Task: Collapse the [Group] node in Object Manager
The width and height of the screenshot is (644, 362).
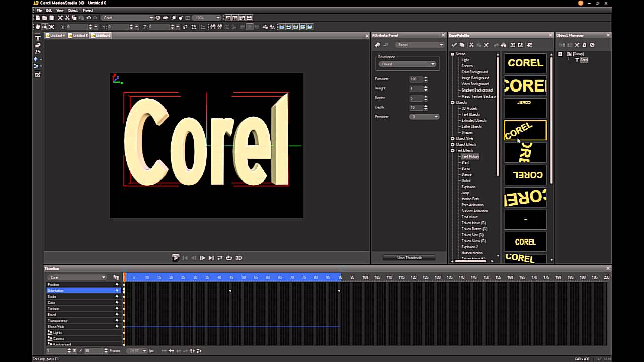Action: pyautogui.click(x=560, y=54)
